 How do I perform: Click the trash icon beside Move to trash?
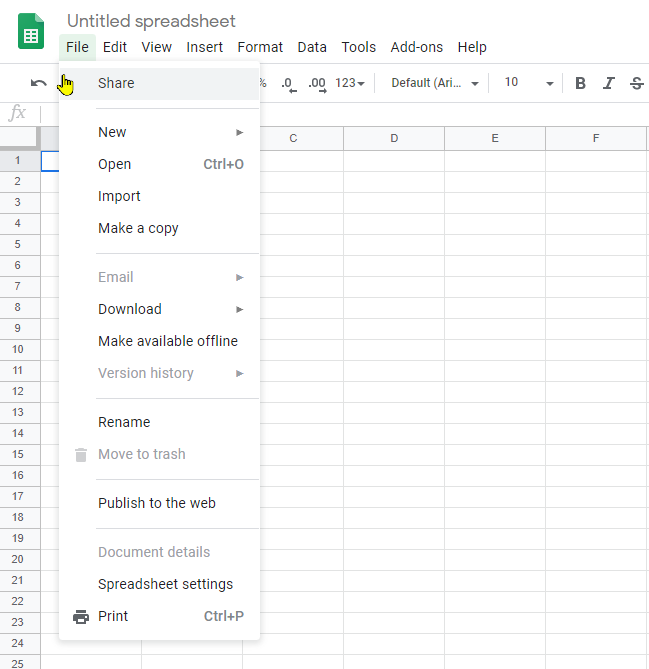[x=81, y=455]
